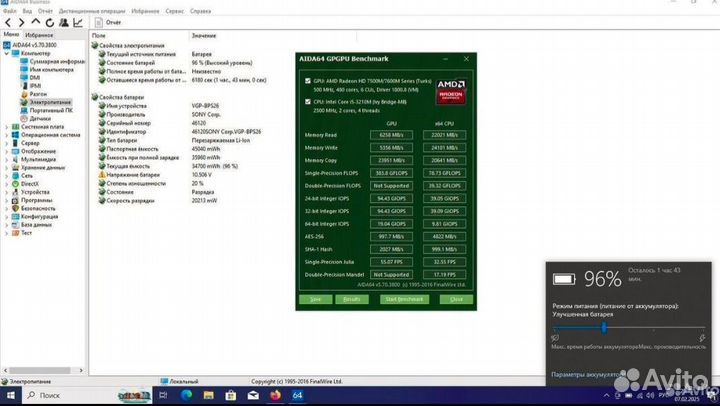The height and width of the screenshot is (406, 720).
Task: Open the Дистанционные операции menu
Action: pyautogui.click(x=92, y=11)
